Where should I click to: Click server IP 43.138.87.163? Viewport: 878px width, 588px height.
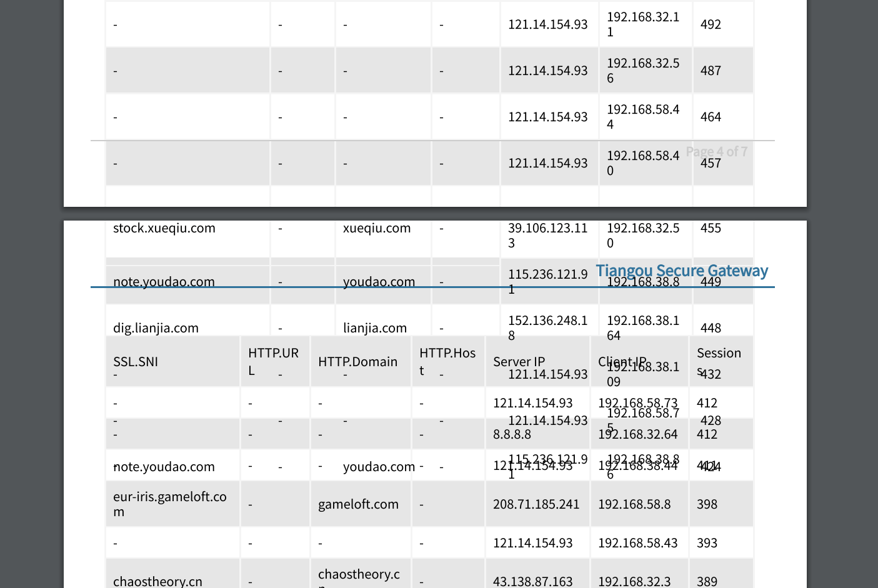click(532, 581)
